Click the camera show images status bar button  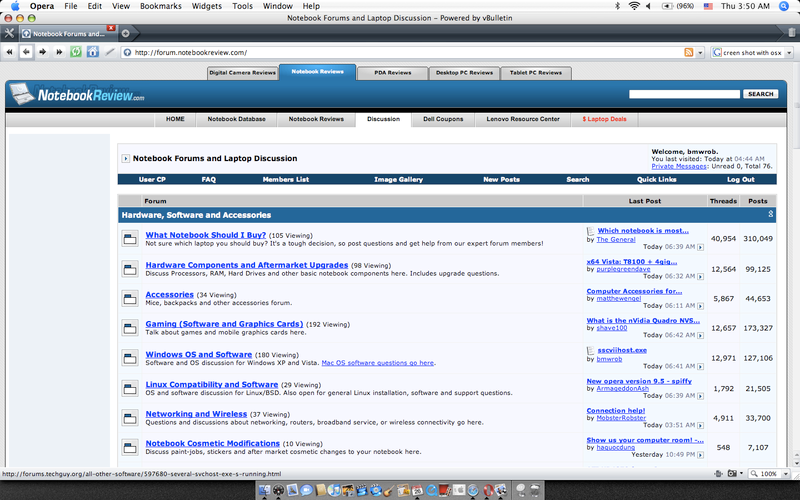pos(732,473)
